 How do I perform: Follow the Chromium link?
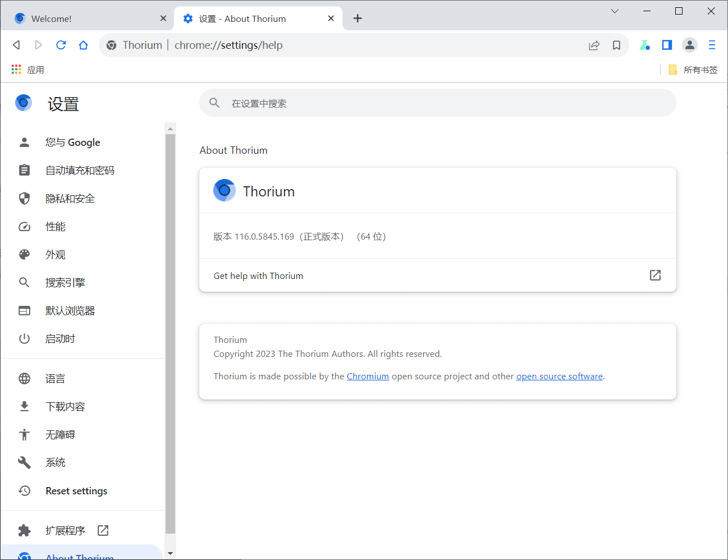[368, 377]
